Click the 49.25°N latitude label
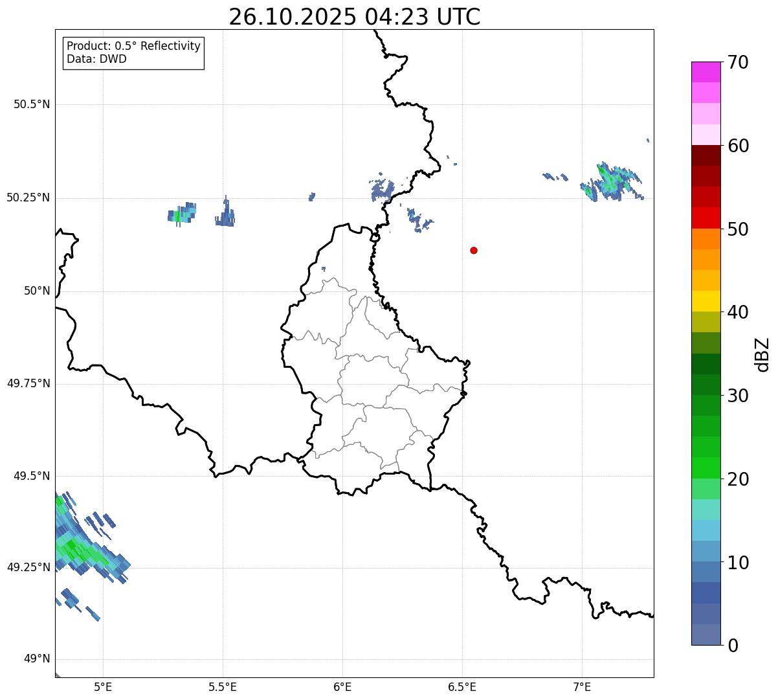 point(28,568)
